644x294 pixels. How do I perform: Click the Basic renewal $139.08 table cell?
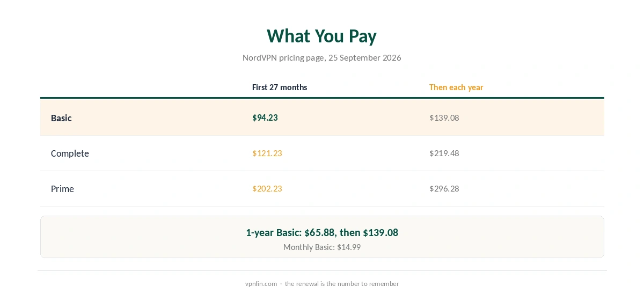(444, 117)
